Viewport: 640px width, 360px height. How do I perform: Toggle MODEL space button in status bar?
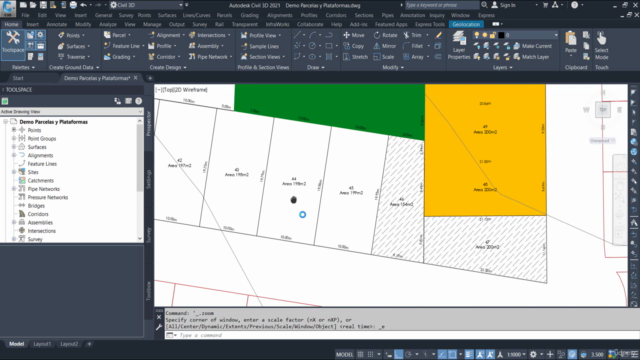pyautogui.click(x=344, y=354)
